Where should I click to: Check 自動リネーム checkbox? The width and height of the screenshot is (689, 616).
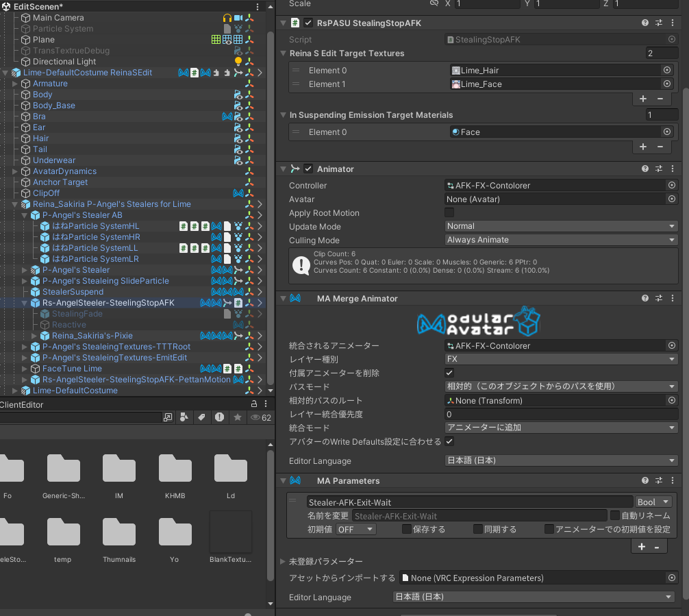click(615, 515)
